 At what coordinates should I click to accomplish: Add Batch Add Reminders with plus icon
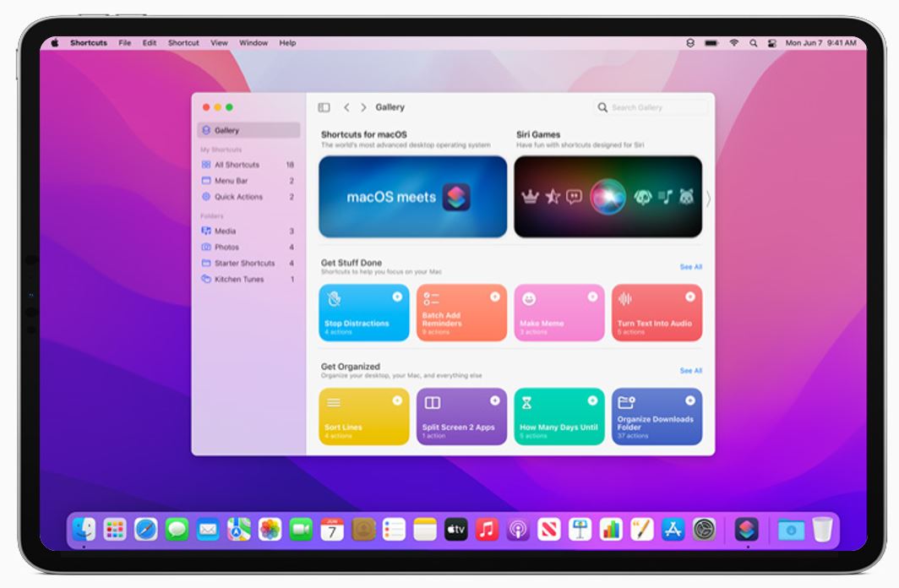click(495, 297)
